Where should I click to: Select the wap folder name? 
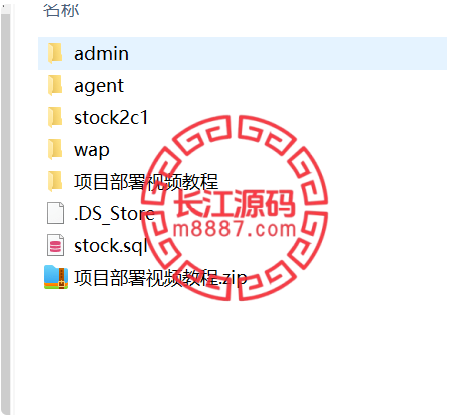[x=92, y=151]
